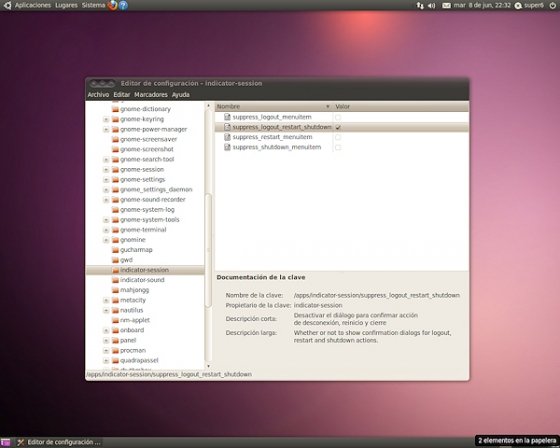This screenshot has height=448, width=560.
Task: Click the tree pane vertical scrollbar thumb
Action: 209,250
